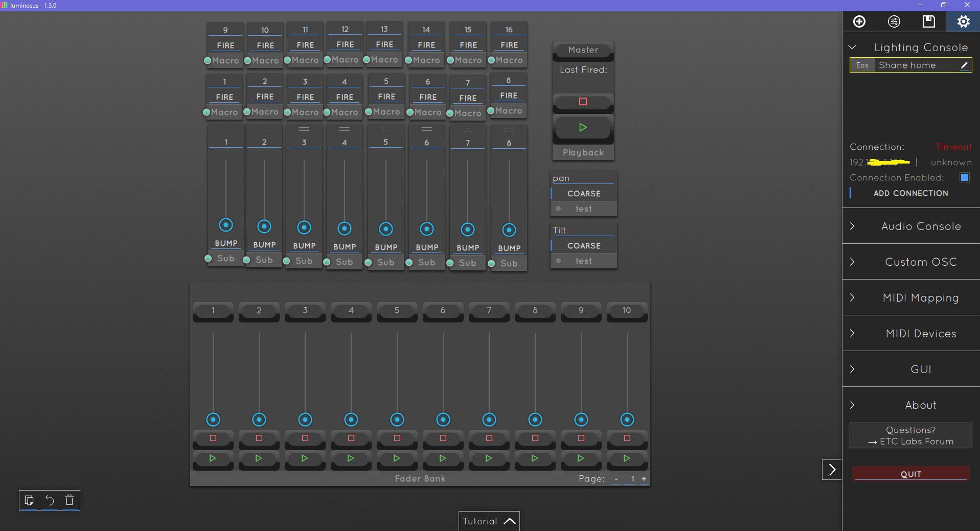Open the save project icon

click(x=928, y=21)
